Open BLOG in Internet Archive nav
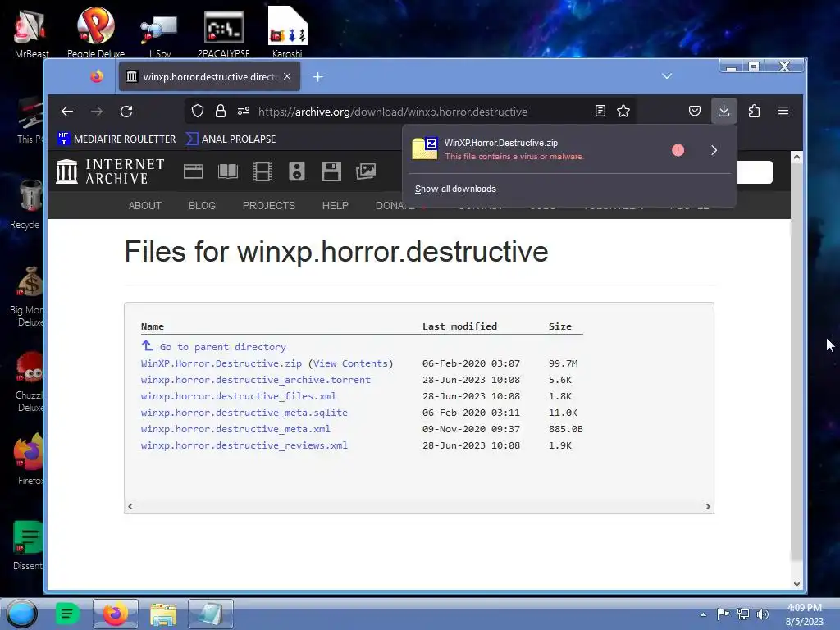Viewport: 840px width, 630px height. (x=202, y=206)
